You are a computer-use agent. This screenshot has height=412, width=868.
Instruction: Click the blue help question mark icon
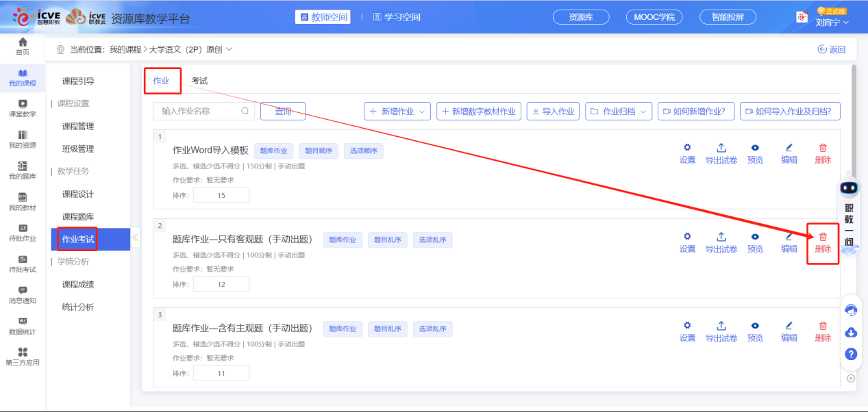(851, 354)
